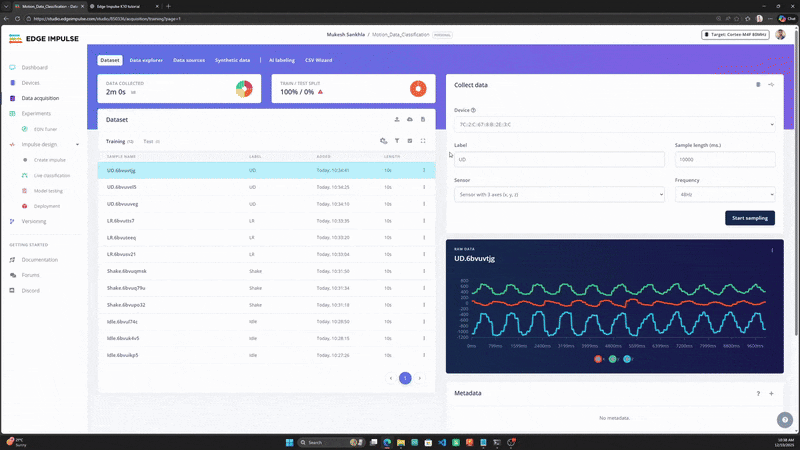Open the three-dot menu for UD.6bvuvtjg row
This screenshot has height=450, width=800.
click(x=424, y=170)
